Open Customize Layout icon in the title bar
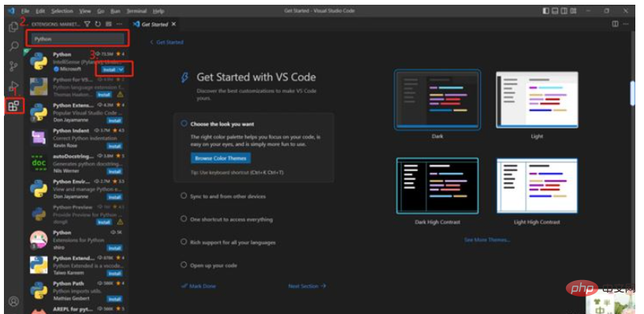 point(573,11)
